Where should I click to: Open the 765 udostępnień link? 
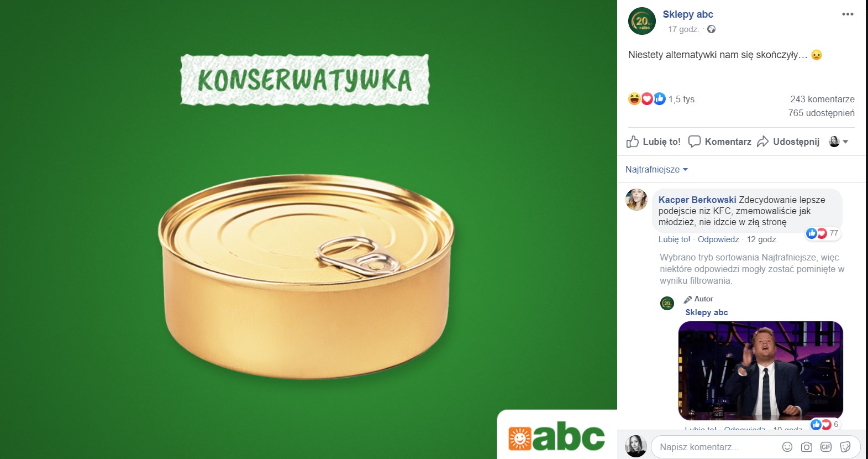821,113
